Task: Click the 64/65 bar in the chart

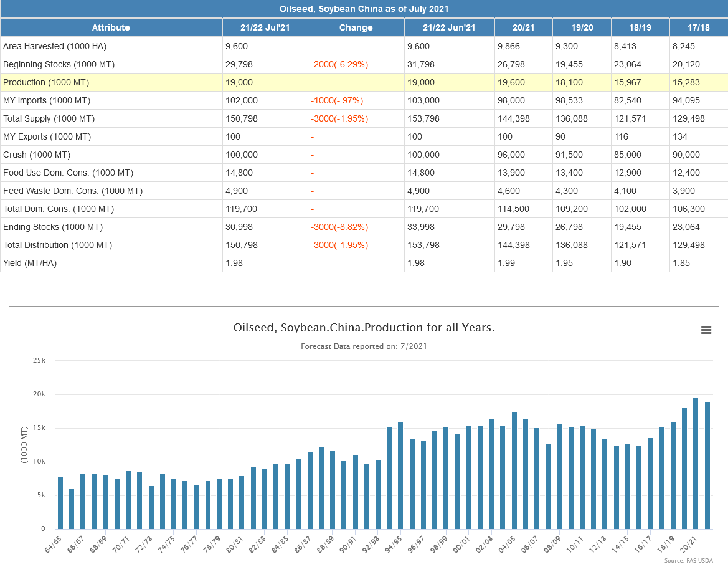Action: click(60, 502)
